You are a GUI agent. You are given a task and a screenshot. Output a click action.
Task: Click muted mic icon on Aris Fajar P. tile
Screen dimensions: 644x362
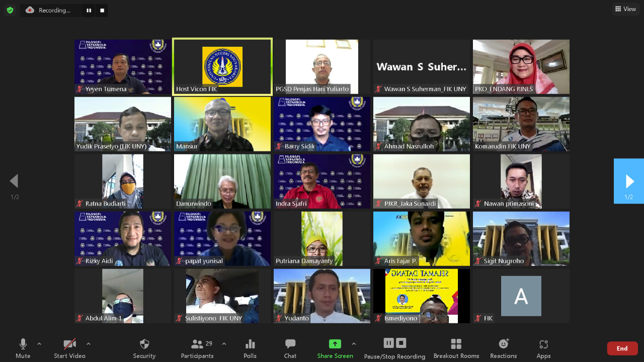pos(378,261)
